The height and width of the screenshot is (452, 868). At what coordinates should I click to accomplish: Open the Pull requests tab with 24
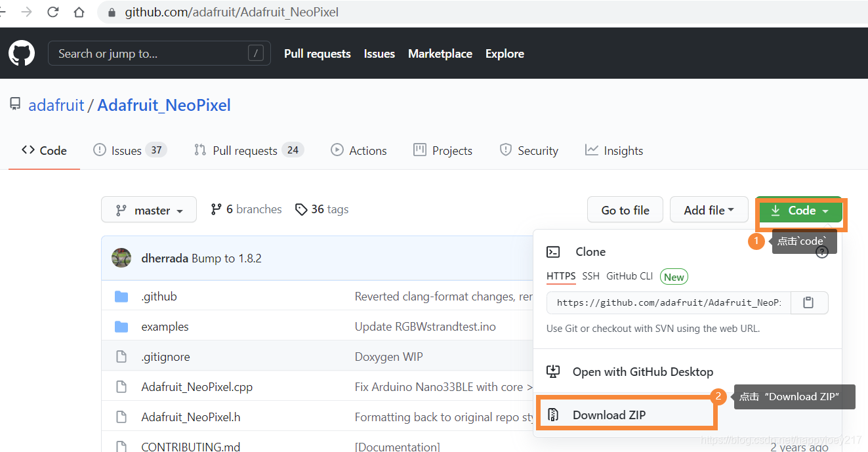[x=249, y=150]
